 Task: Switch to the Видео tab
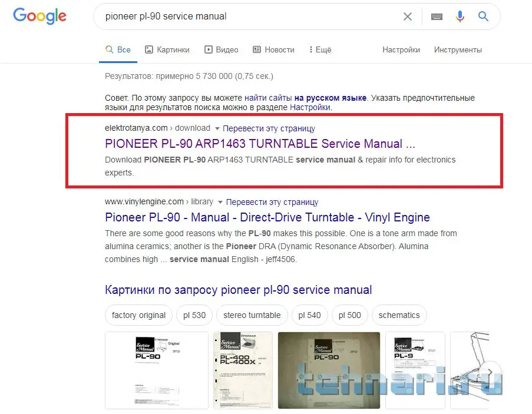pos(221,50)
